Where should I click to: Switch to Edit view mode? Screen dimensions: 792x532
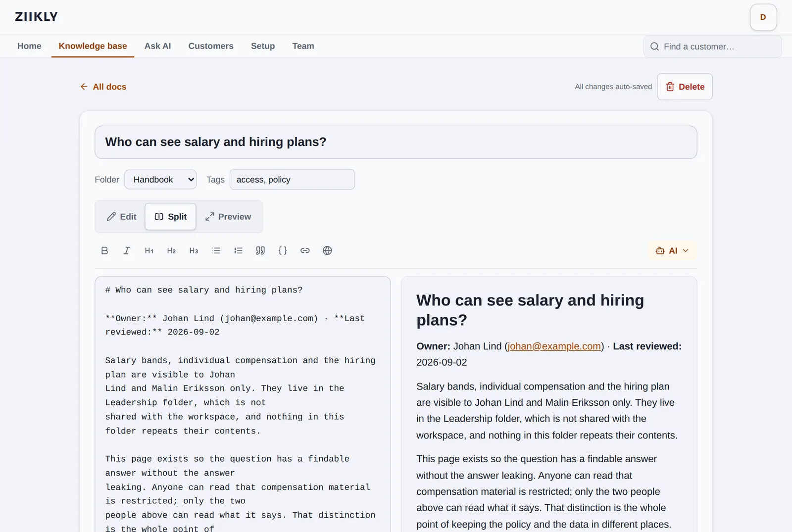click(x=121, y=217)
